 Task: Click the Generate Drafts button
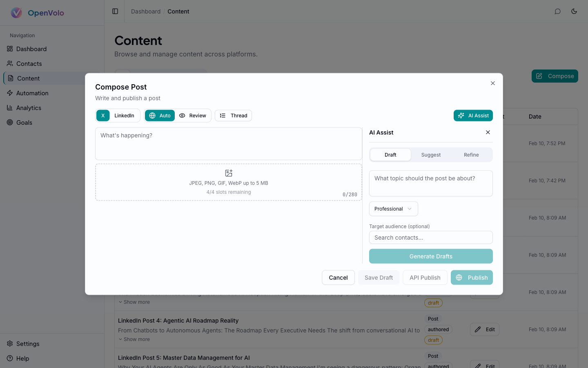pos(431,256)
